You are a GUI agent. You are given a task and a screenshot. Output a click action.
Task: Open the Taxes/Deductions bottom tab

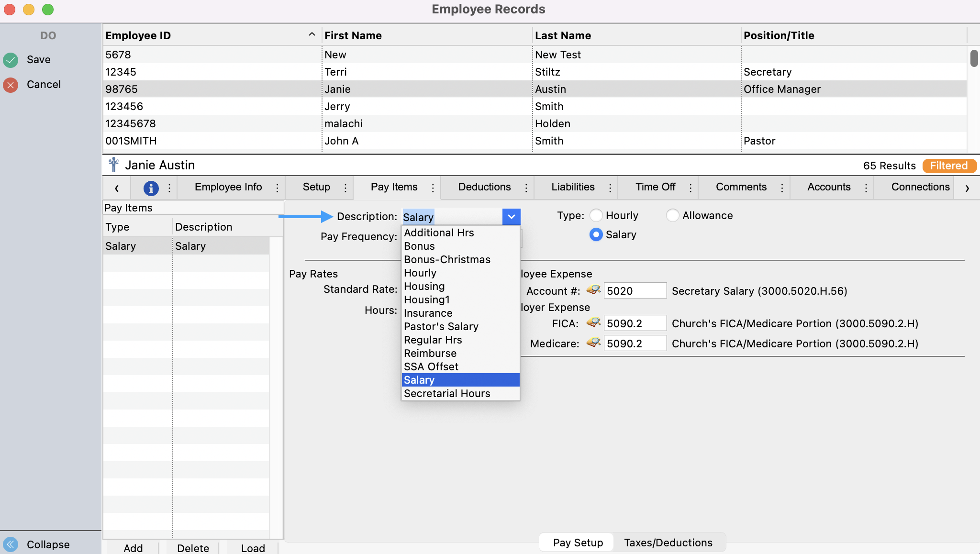668,543
